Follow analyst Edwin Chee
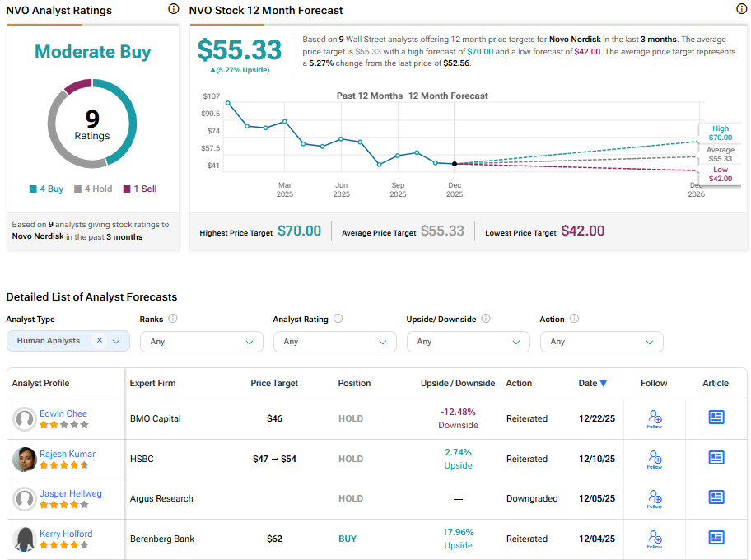 [x=655, y=419]
